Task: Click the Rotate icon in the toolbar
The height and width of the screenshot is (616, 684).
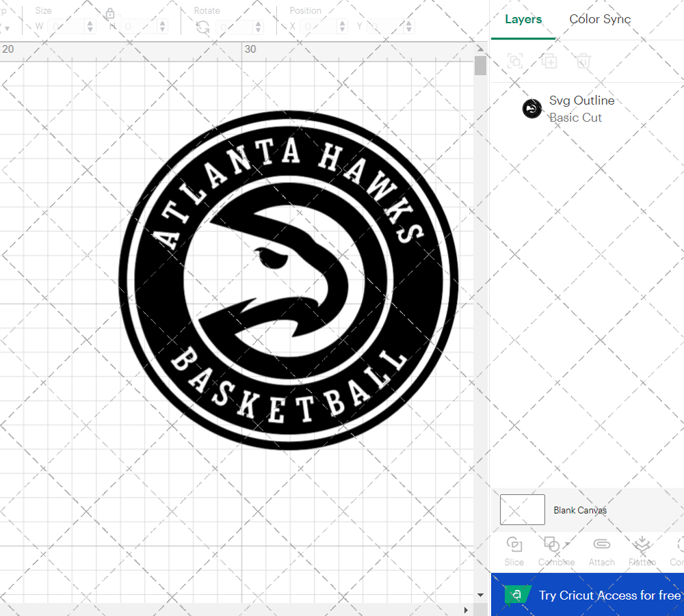Action: tap(202, 26)
